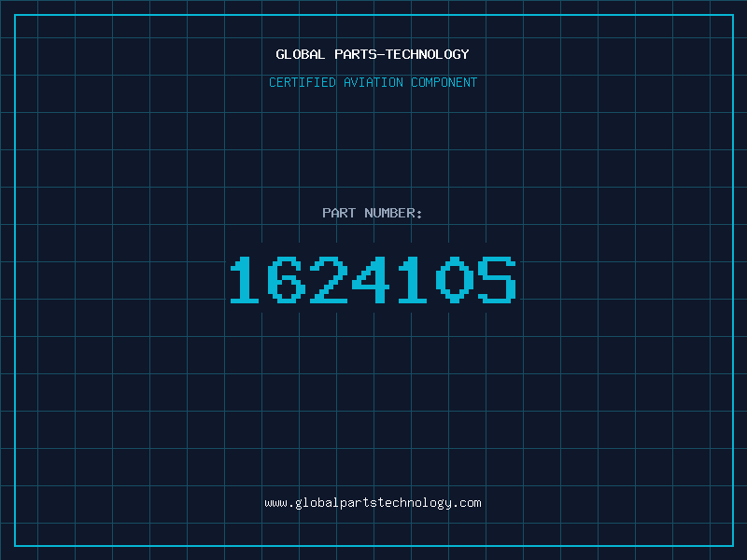Viewport: 747px width, 560px height.
Task: Click the PART NUMBER: label
Action: 373,213
